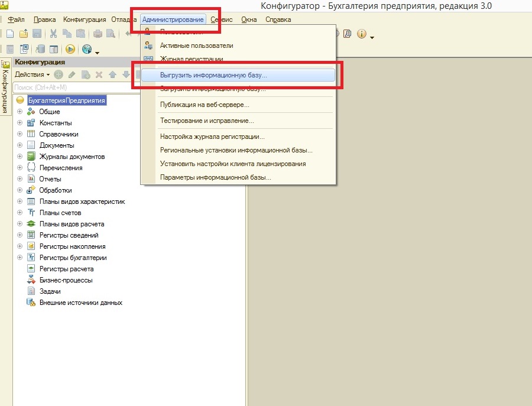
Task: Click Активные пользователи in the menu
Action: coord(196,46)
